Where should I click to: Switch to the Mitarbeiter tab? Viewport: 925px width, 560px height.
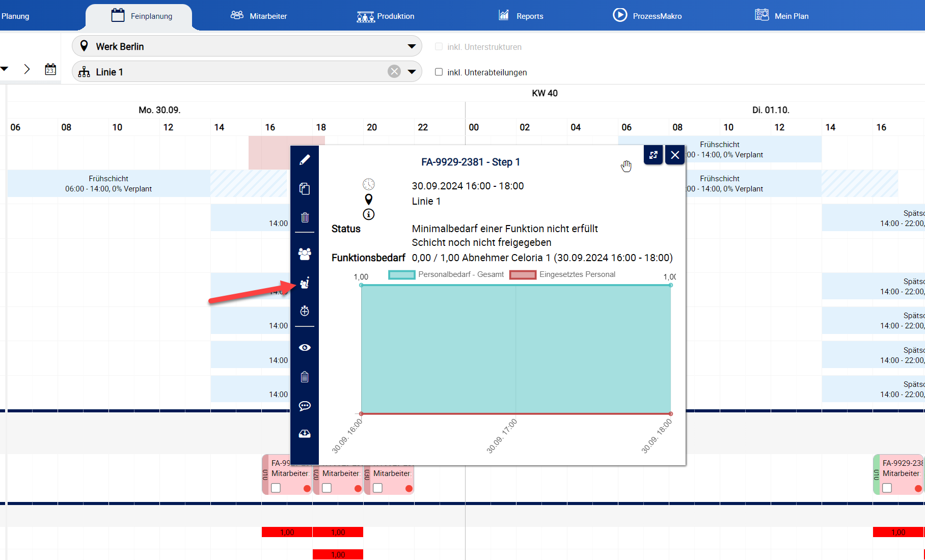(259, 16)
